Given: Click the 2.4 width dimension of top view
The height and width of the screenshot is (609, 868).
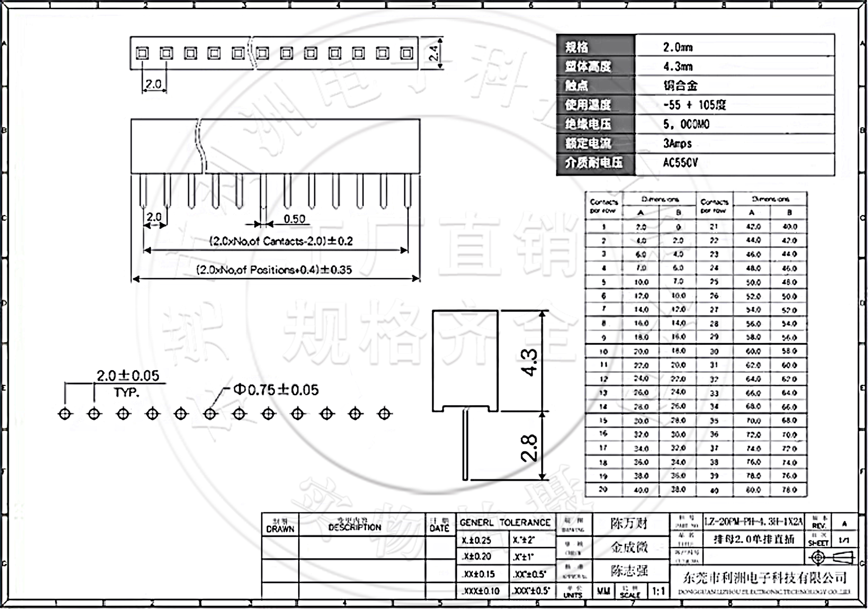Looking at the screenshot, I should (433, 53).
